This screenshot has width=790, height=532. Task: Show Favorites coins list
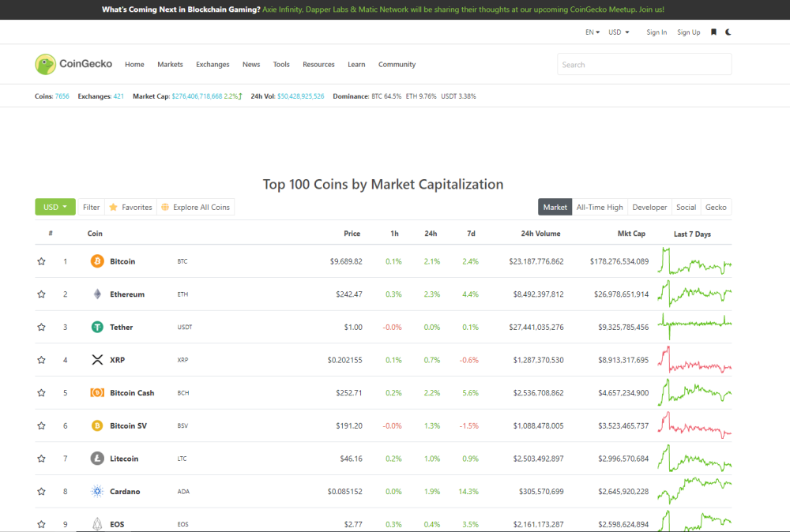[131, 207]
